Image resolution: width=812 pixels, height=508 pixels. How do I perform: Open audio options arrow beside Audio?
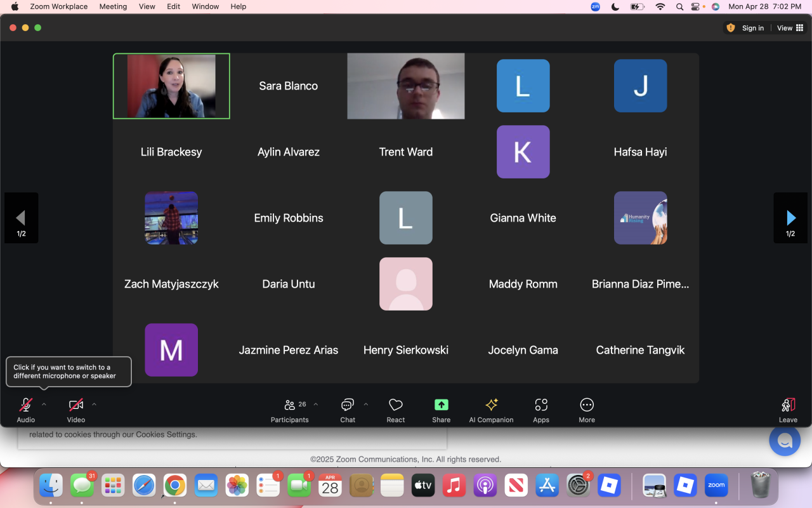pos(44,404)
